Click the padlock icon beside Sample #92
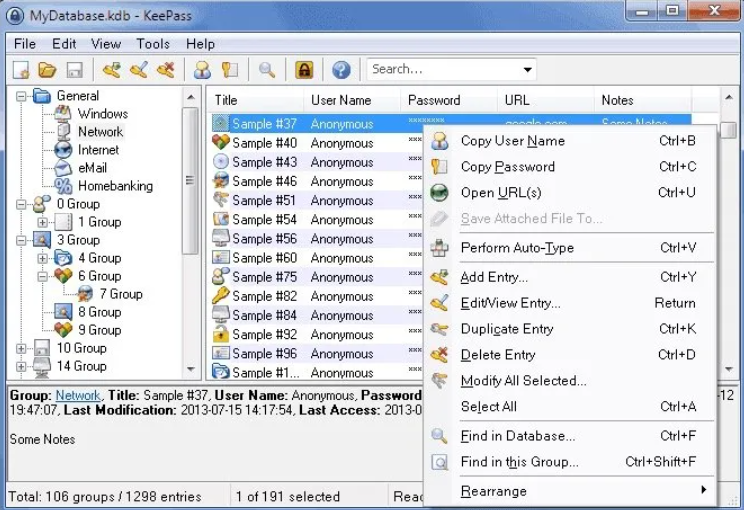 [x=221, y=334]
